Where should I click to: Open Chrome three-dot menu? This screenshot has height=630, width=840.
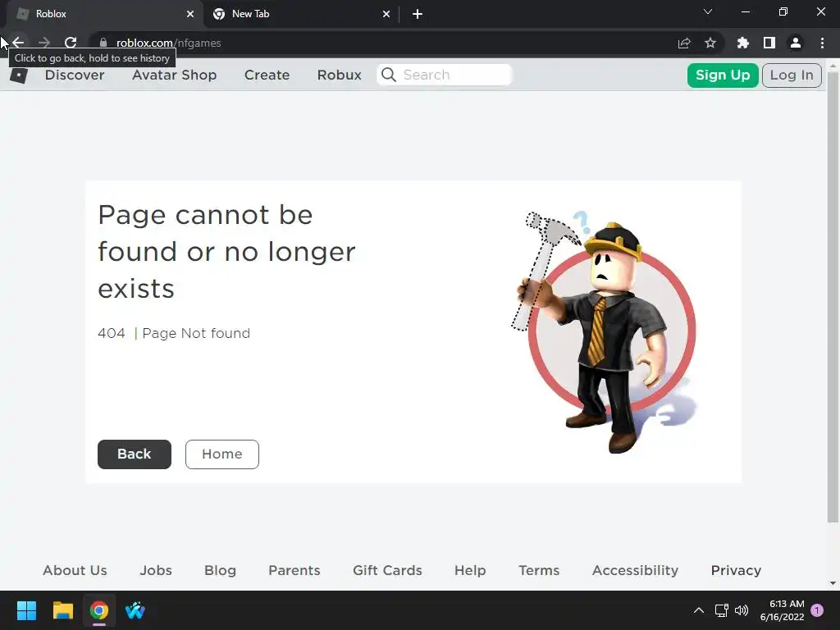click(822, 43)
